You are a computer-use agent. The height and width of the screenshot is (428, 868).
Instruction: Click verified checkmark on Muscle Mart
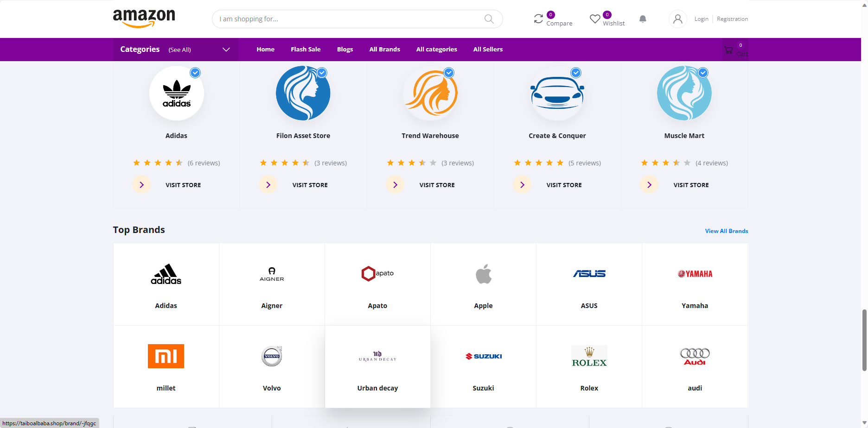tap(703, 73)
